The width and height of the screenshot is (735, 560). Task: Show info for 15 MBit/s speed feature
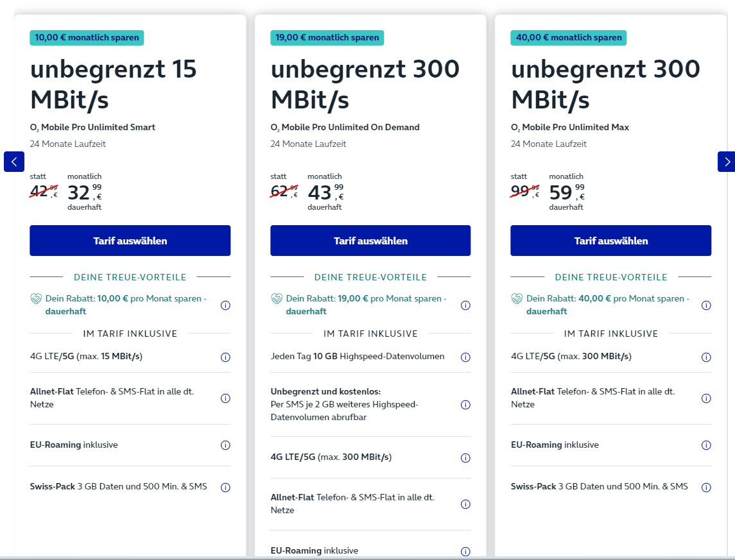click(x=225, y=357)
